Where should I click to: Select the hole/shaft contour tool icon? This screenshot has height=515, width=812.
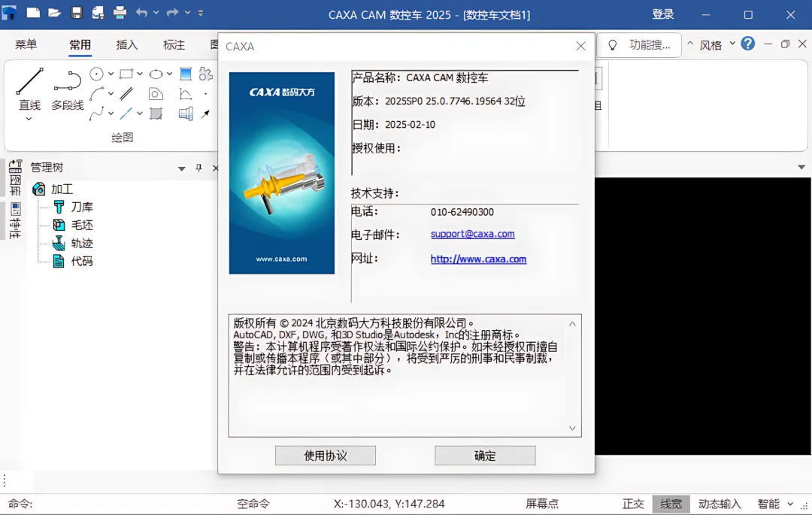point(156,94)
